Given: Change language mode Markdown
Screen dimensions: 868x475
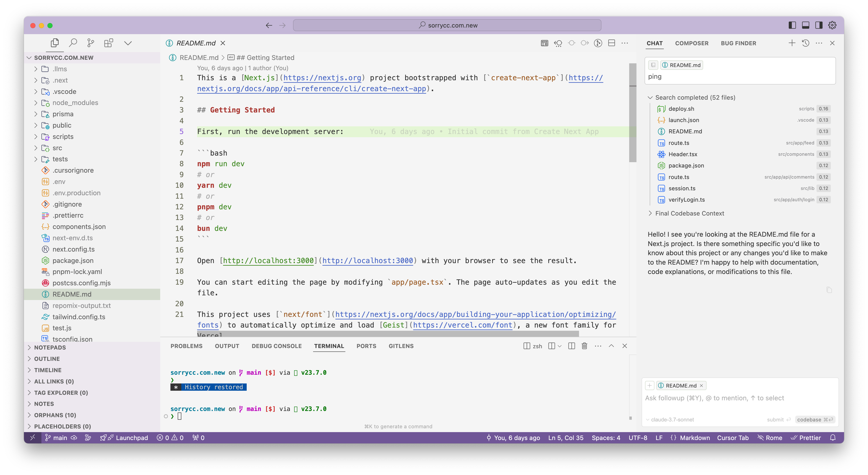Looking at the screenshot, I should [695, 438].
